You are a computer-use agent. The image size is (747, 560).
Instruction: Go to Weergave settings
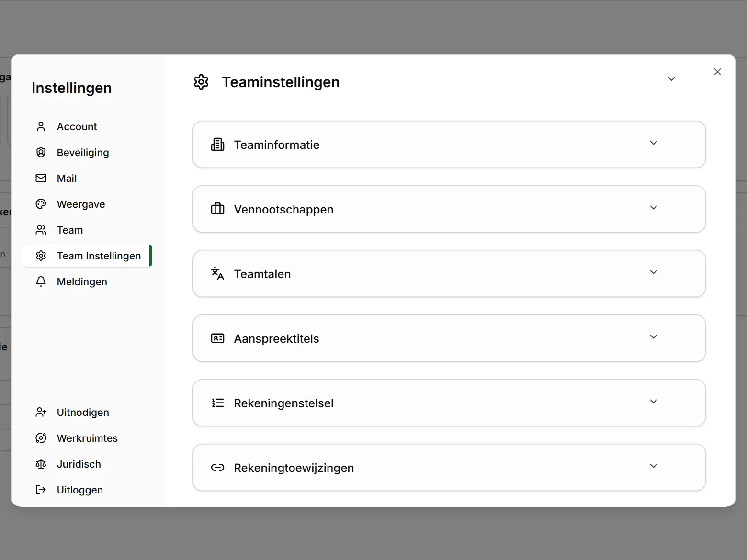click(x=88, y=204)
